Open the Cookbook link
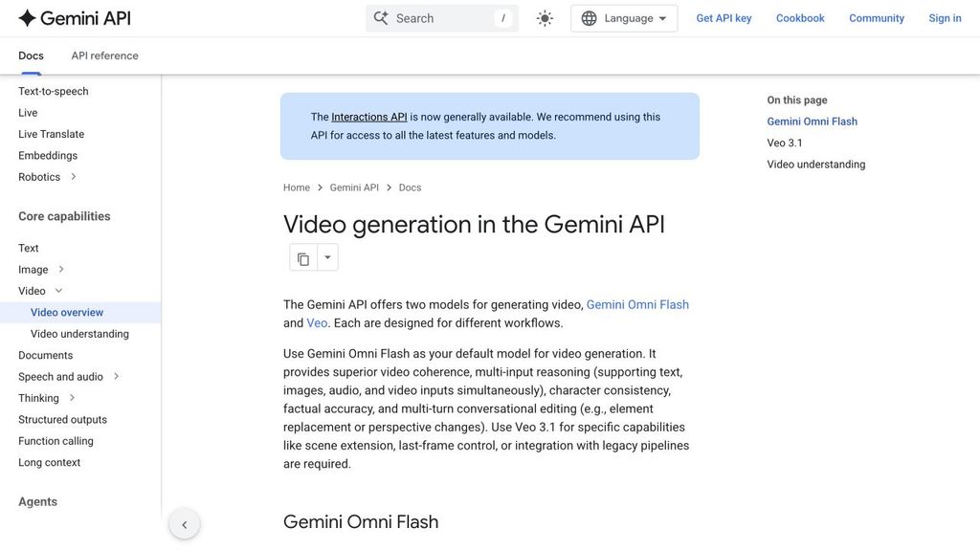 tap(800, 18)
